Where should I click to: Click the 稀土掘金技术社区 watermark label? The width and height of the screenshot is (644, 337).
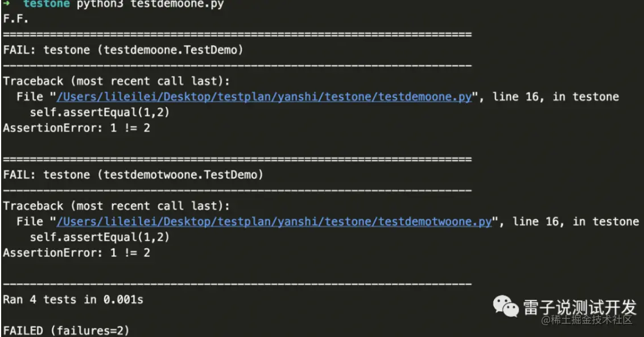click(x=587, y=320)
